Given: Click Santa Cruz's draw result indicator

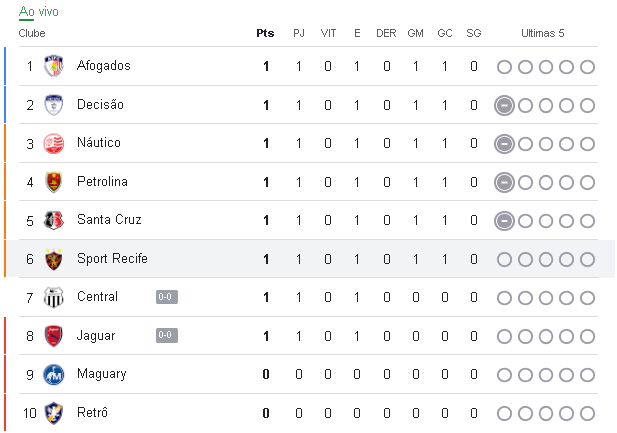Looking at the screenshot, I should (504, 221).
